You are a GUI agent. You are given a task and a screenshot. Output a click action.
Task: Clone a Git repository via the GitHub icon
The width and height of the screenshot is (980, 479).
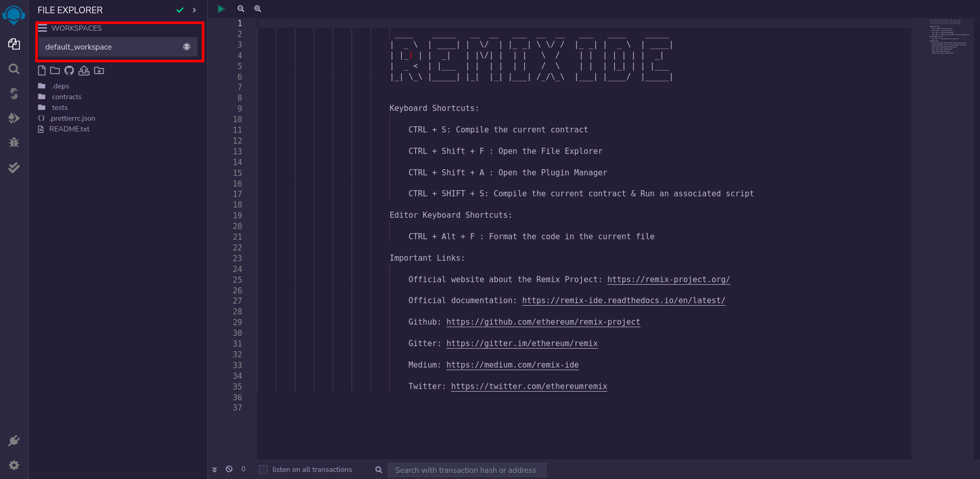[x=69, y=71]
